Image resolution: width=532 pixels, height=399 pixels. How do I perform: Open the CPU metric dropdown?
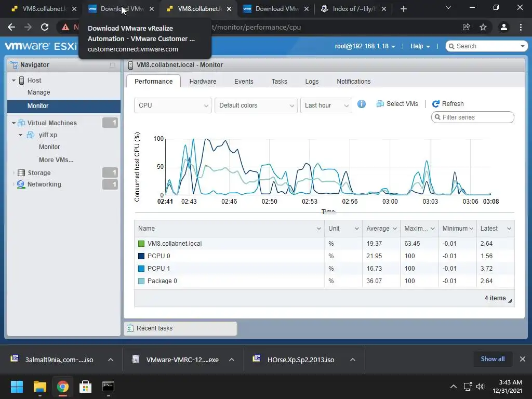click(x=173, y=105)
